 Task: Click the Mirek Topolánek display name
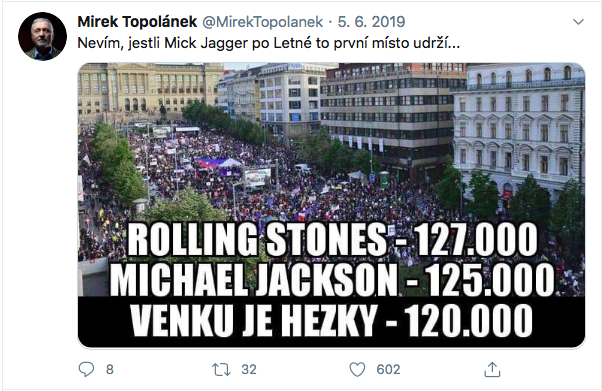pos(137,22)
